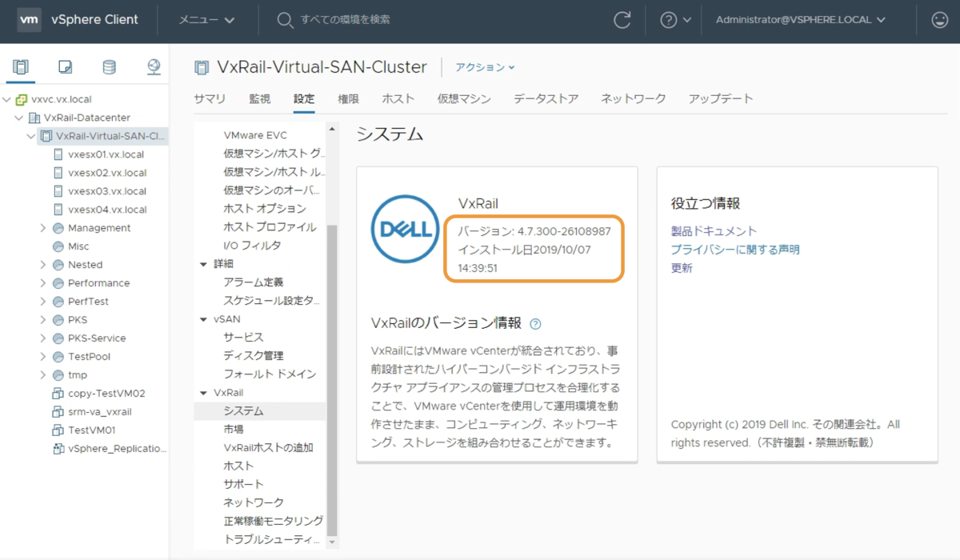Select VxRailホストの追加 setting
The height and width of the screenshot is (560, 960).
[268, 448]
